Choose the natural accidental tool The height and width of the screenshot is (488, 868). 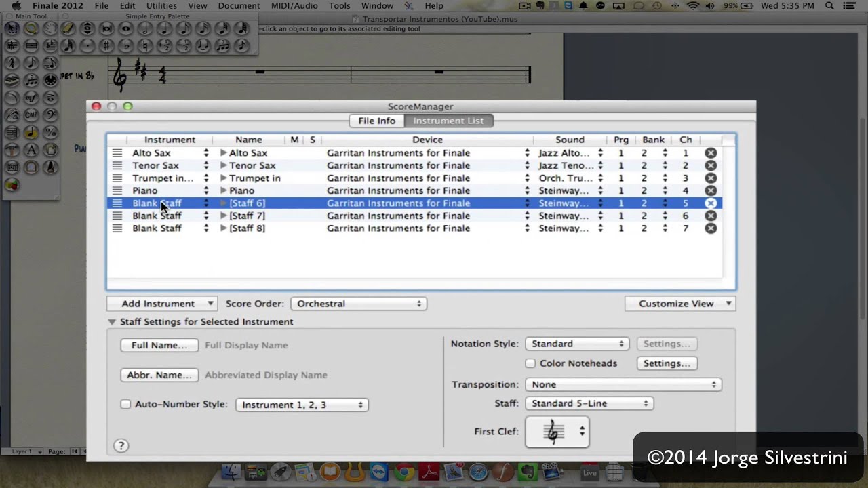pyautogui.click(x=145, y=46)
